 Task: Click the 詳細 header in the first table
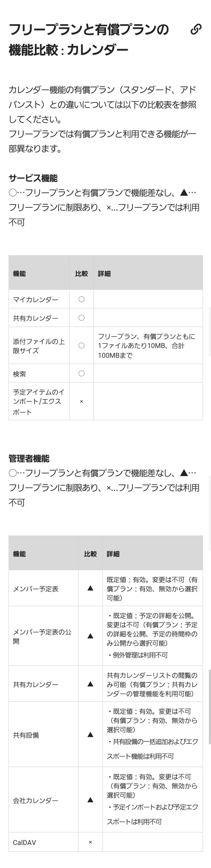pos(105,274)
